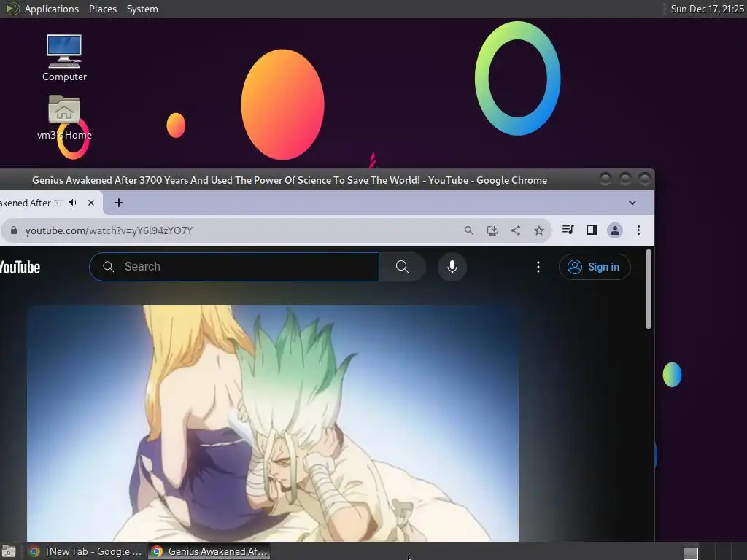Open the Places menu
Viewport: 747px width, 560px height.
tap(102, 9)
